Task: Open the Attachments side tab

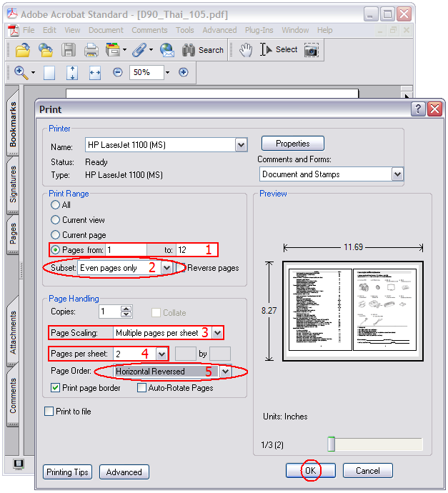Action: (13, 332)
